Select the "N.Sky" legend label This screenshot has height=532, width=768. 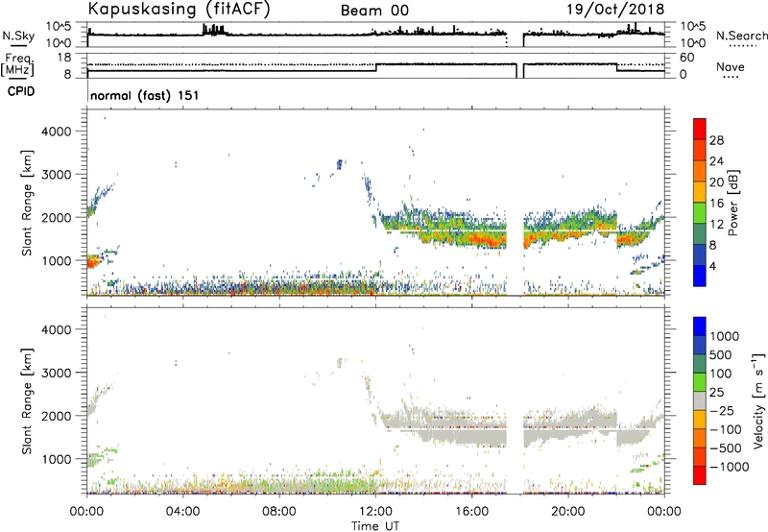[x=18, y=36]
